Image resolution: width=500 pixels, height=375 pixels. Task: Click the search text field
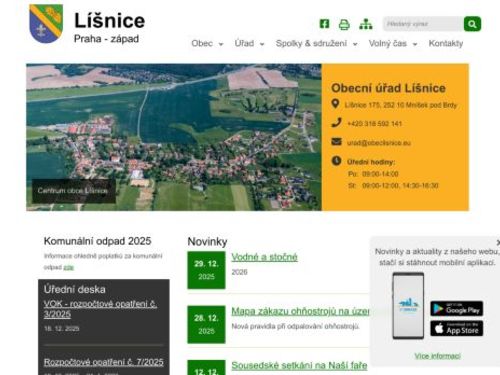(x=423, y=24)
